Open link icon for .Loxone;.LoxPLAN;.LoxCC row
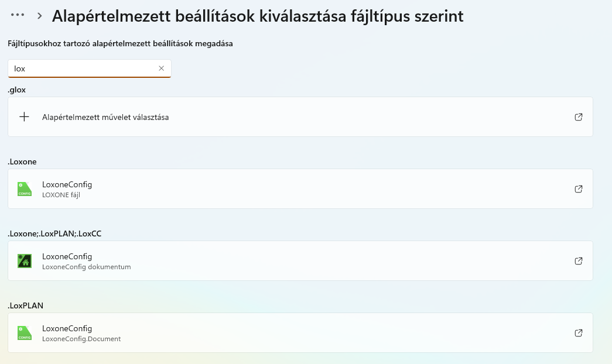 (579, 261)
